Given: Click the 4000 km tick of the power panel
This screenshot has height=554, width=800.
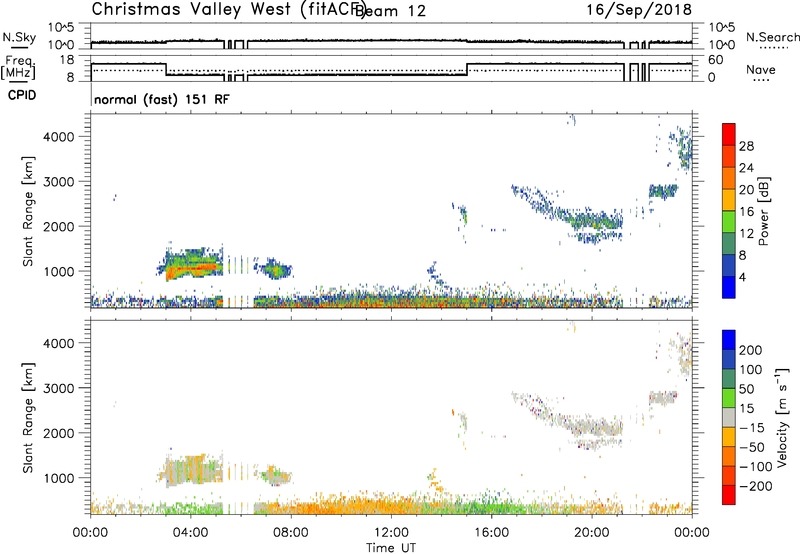Looking at the screenshot, I should coord(59,137).
